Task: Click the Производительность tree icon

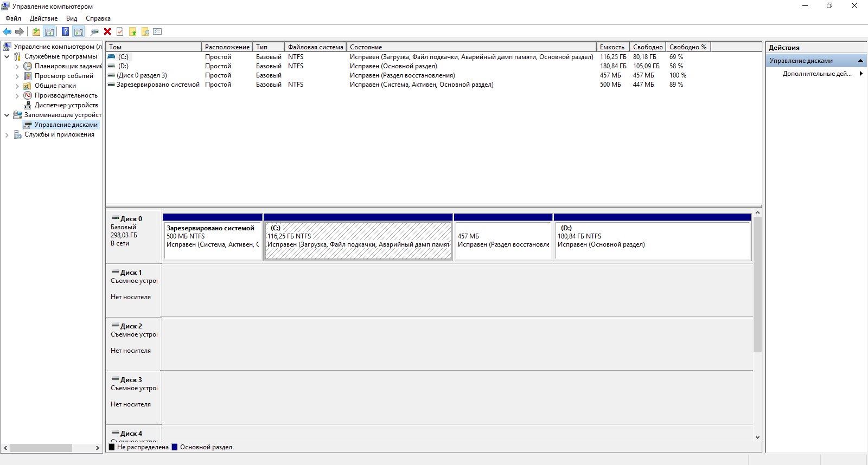Action: (x=28, y=95)
